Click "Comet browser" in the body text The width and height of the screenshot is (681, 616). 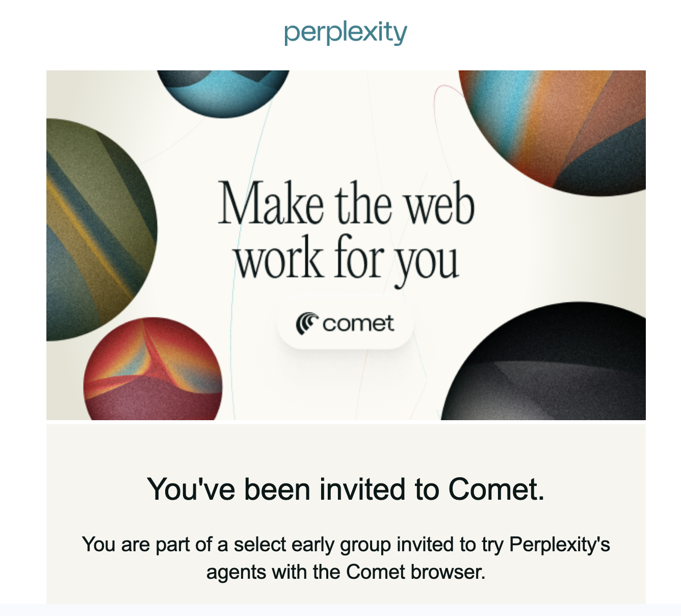415,572
